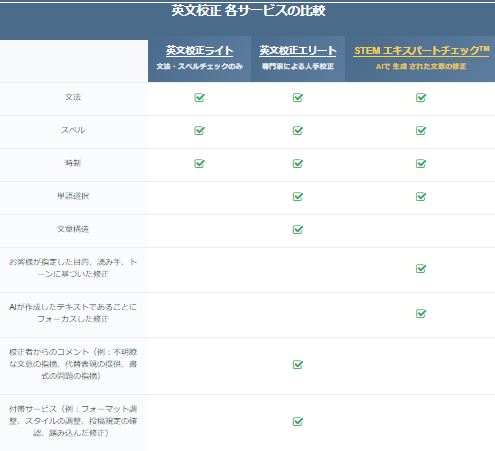Select the 時制 row label
495x451 pixels.
(73, 163)
